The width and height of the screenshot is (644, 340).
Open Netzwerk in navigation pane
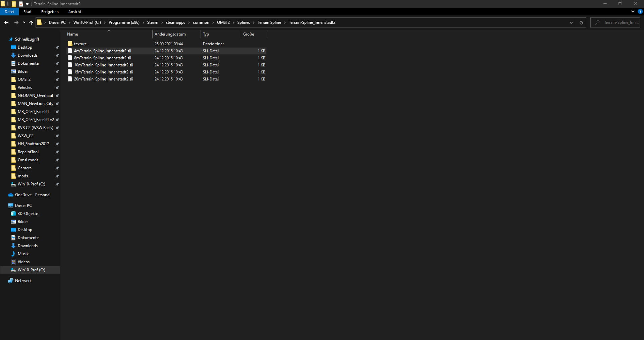23,281
